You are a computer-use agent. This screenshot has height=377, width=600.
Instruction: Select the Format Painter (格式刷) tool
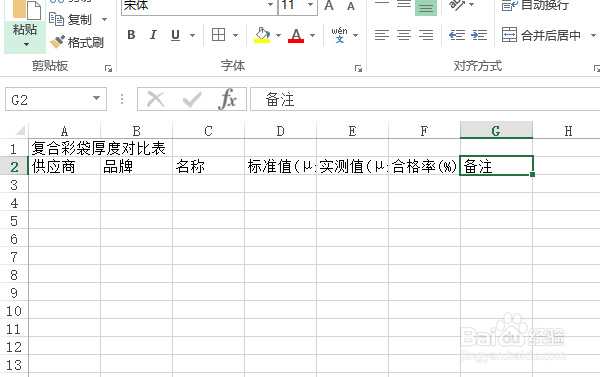(x=77, y=42)
